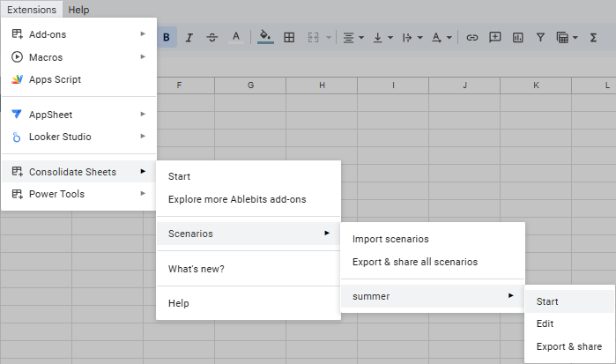
Task: Click merge cells icon
Action: point(314,37)
